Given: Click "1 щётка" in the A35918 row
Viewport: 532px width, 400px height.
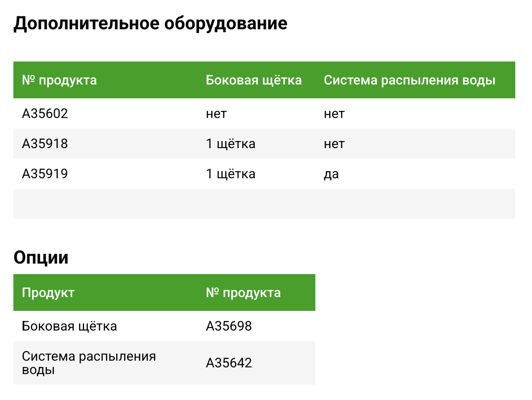Looking at the screenshot, I should (230, 144).
